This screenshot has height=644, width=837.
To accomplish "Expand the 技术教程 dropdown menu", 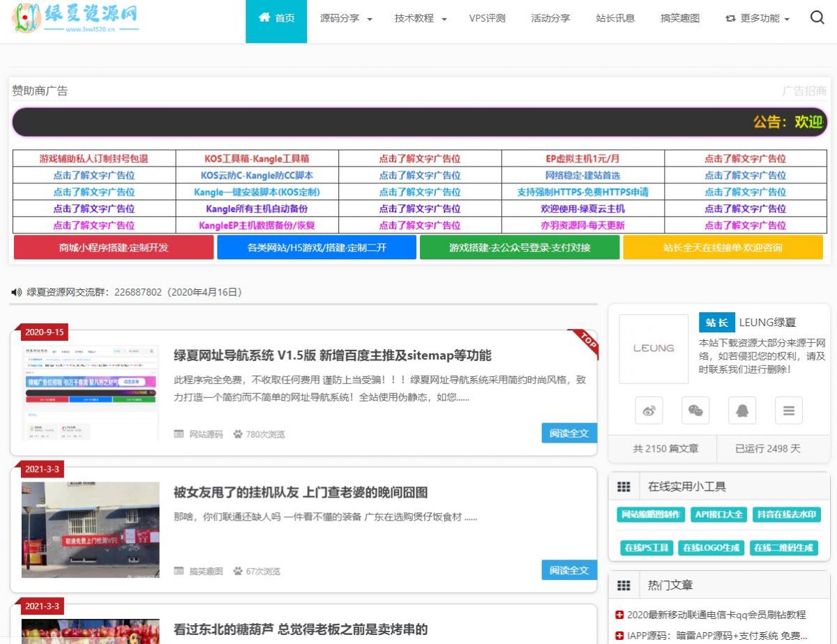I will (421, 19).
